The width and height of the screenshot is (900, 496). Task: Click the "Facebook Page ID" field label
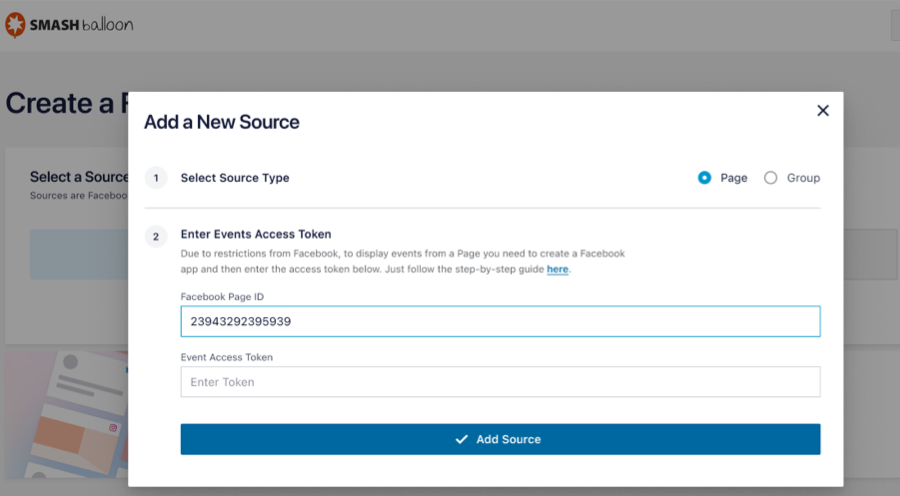point(222,297)
